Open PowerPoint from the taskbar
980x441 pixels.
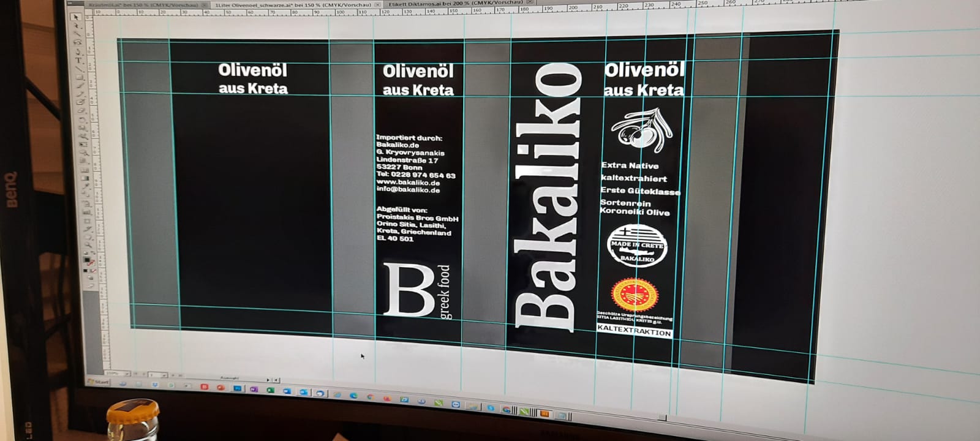(x=221, y=387)
